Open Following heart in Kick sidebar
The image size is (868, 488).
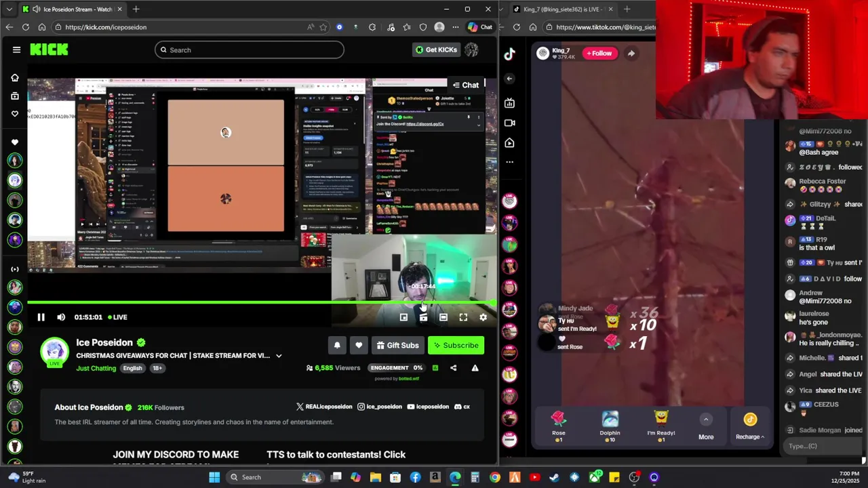point(15,113)
